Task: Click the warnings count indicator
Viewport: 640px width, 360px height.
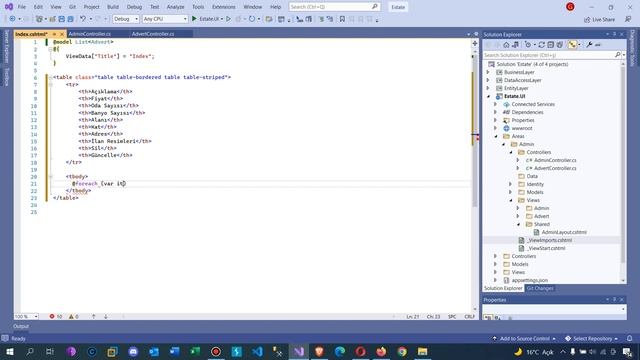Action: (x=73, y=316)
